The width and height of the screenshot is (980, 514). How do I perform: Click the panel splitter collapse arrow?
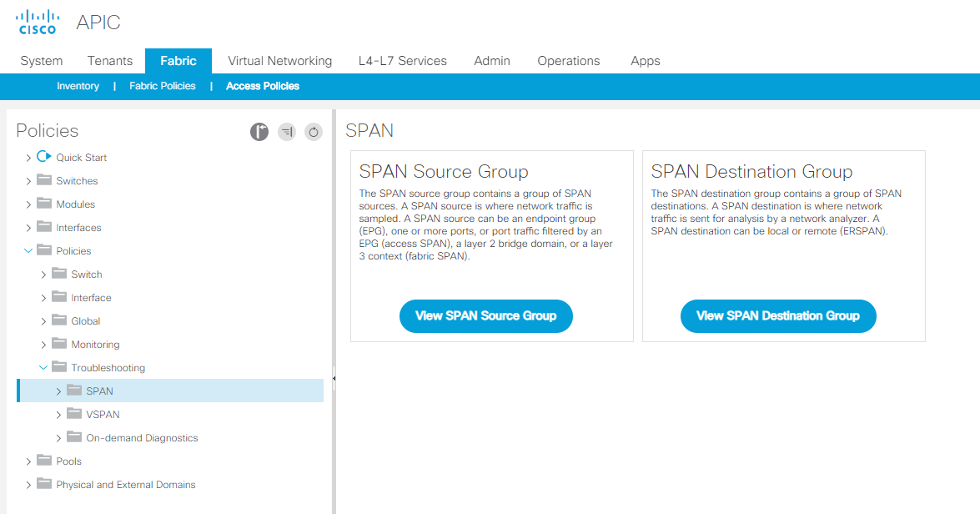tap(334, 378)
